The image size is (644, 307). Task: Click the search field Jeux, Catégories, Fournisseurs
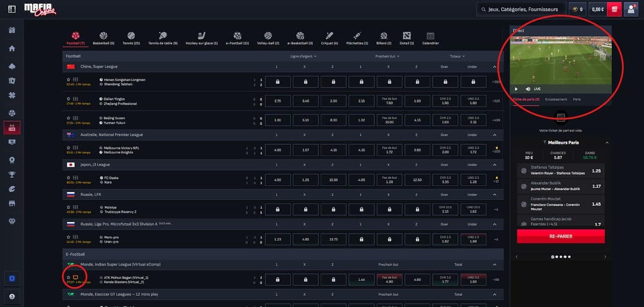521,9
